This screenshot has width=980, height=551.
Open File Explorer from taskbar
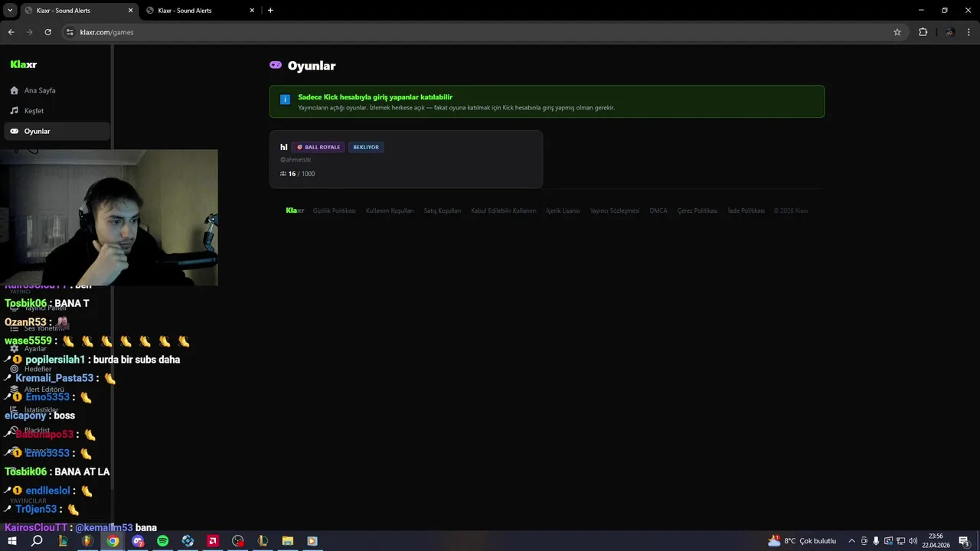(287, 541)
